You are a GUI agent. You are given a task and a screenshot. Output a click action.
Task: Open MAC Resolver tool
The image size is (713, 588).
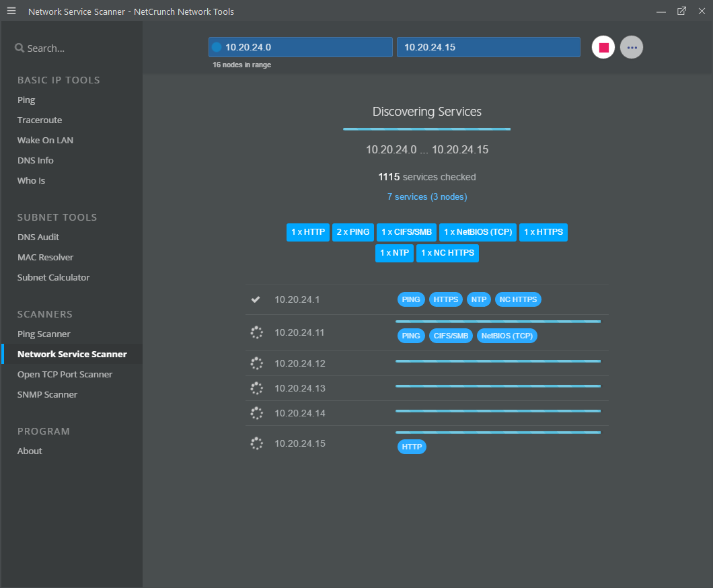[x=45, y=257]
